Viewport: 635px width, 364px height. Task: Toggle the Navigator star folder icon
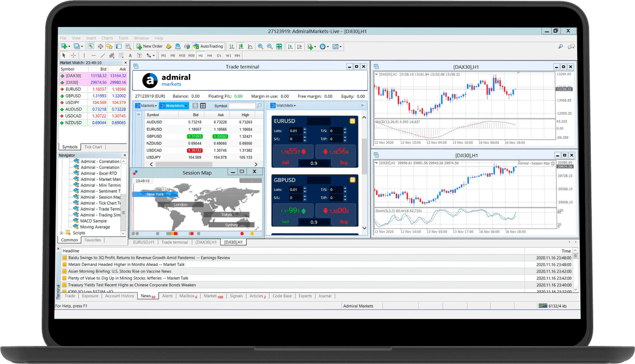coord(109,46)
